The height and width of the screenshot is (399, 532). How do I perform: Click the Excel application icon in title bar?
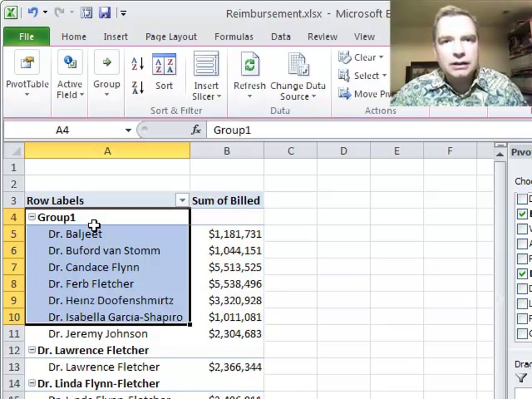coord(11,13)
